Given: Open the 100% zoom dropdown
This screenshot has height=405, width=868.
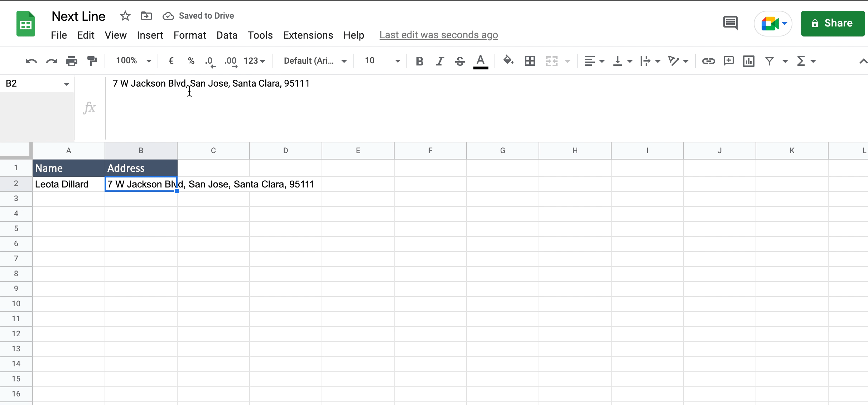Looking at the screenshot, I should pos(134,61).
